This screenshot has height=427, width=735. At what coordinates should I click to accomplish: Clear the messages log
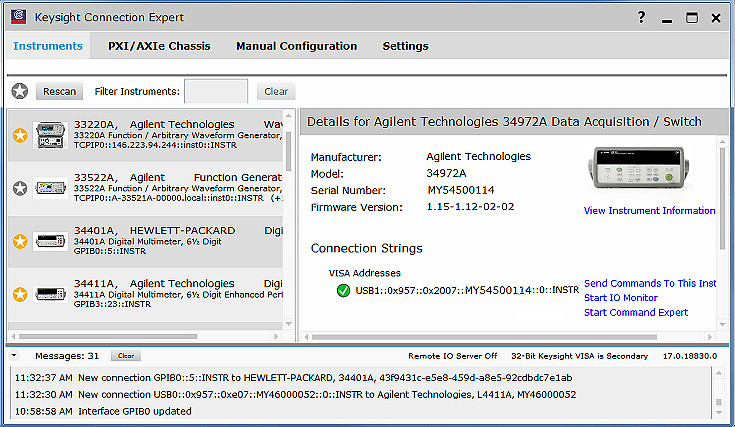126,356
